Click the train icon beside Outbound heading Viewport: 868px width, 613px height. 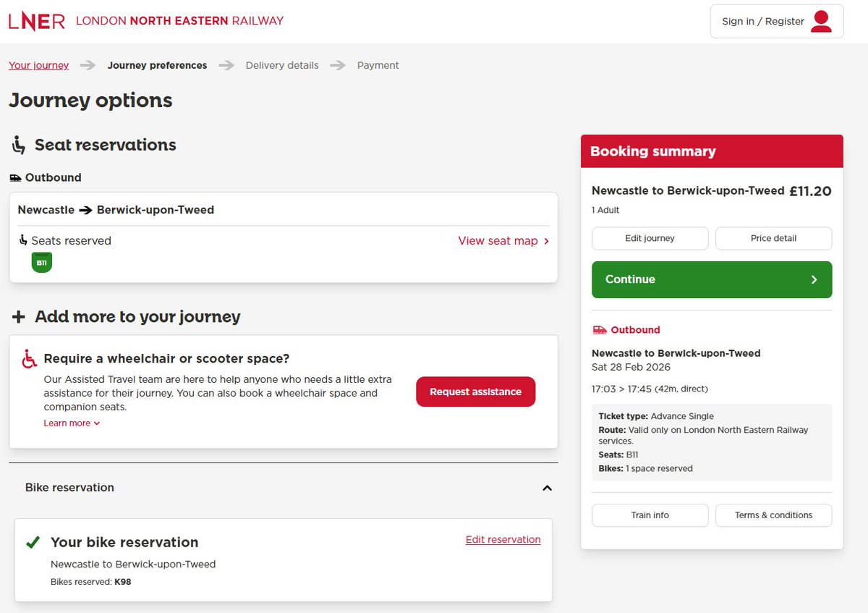15,178
